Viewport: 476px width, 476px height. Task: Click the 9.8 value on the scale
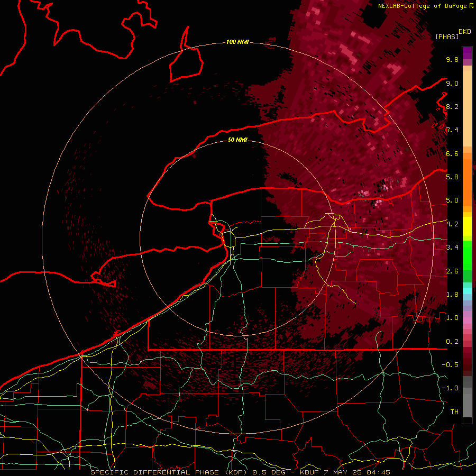click(x=452, y=59)
